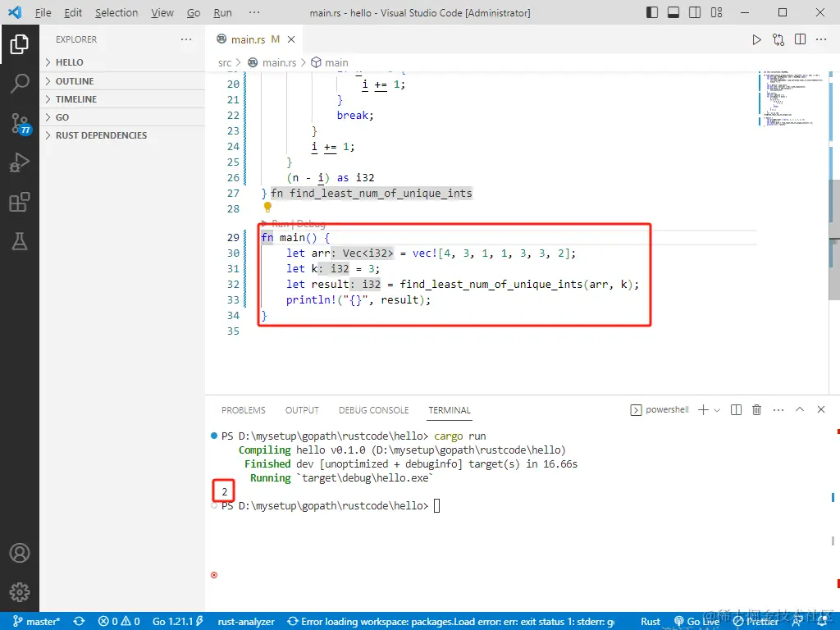The image size is (840, 630).
Task: Open the Testing flask view
Action: click(x=20, y=242)
